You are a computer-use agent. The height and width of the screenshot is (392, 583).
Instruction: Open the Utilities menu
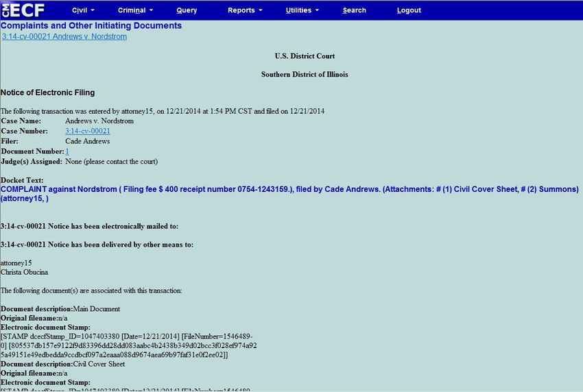click(x=298, y=10)
